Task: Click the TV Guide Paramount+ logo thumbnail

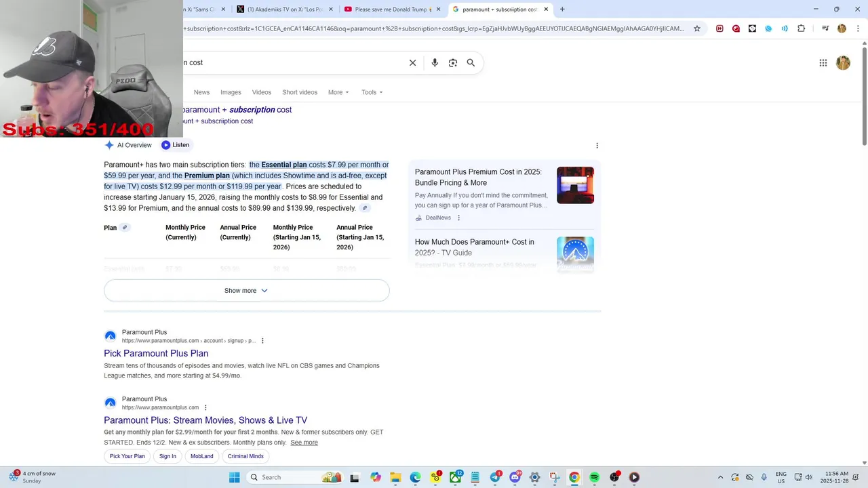Action: (x=575, y=255)
